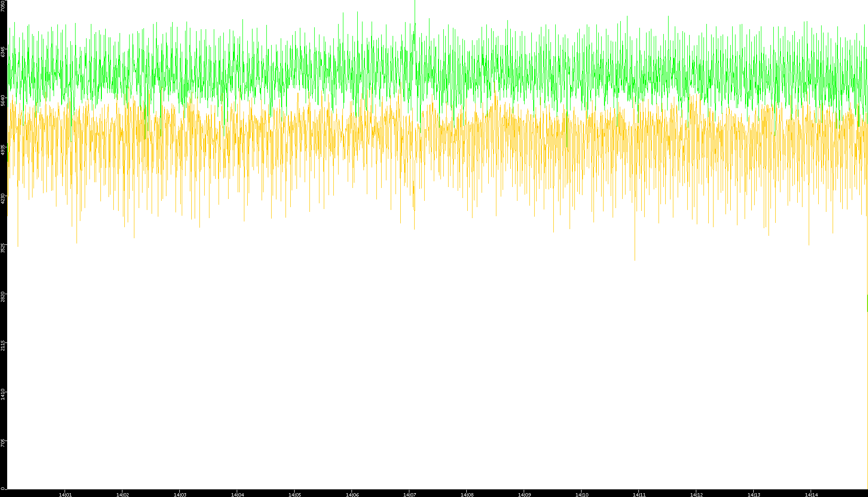
Task: Select the 1410 label on vertical axis
Action: (3, 395)
